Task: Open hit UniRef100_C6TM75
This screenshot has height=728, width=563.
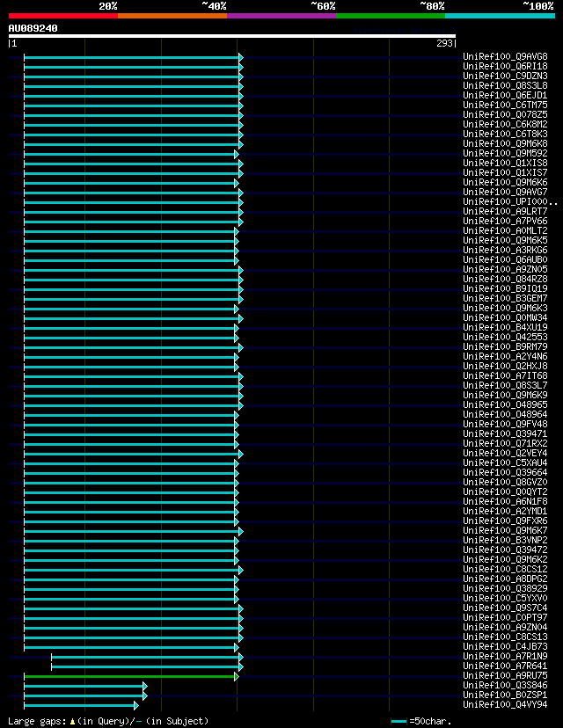Action: 506,105
